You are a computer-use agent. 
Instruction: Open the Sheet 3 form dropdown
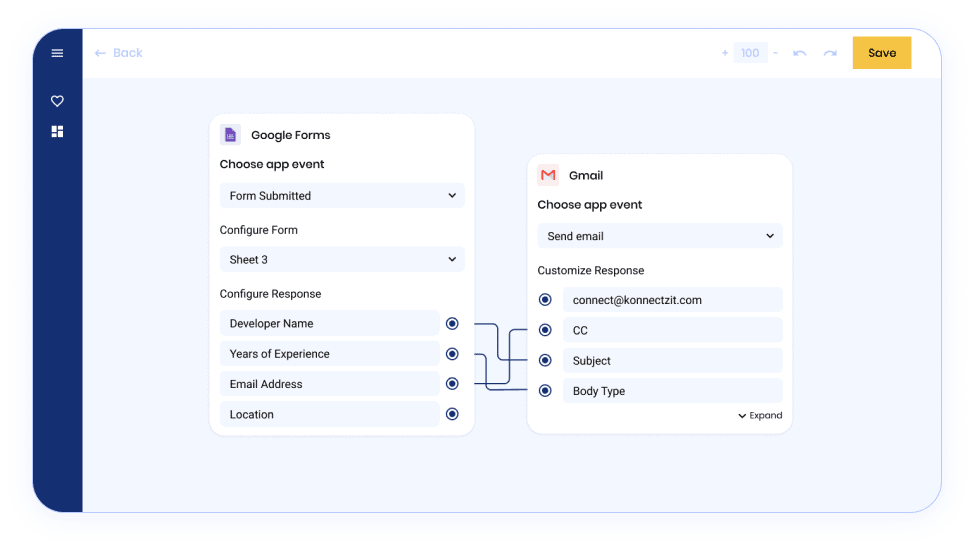pos(342,260)
